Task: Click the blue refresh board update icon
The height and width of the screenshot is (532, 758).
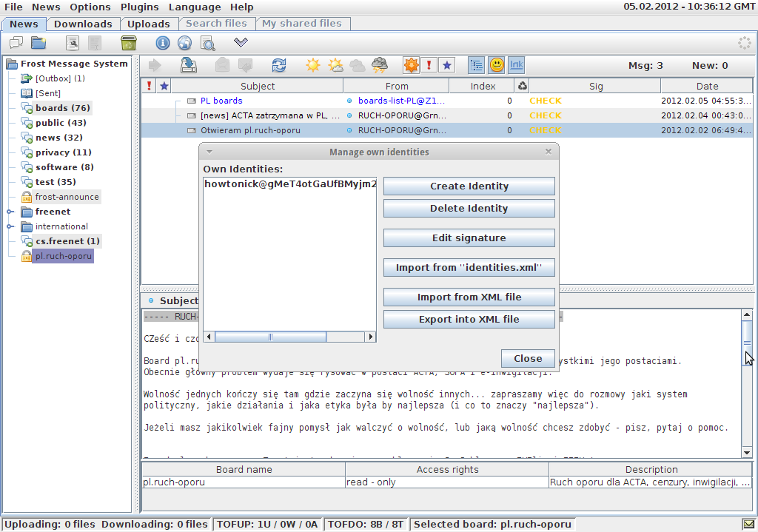Action: 279,65
